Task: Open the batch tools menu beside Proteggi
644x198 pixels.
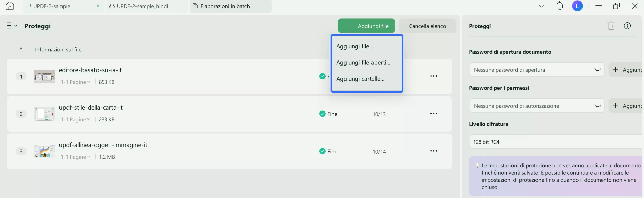Action: [x=12, y=26]
